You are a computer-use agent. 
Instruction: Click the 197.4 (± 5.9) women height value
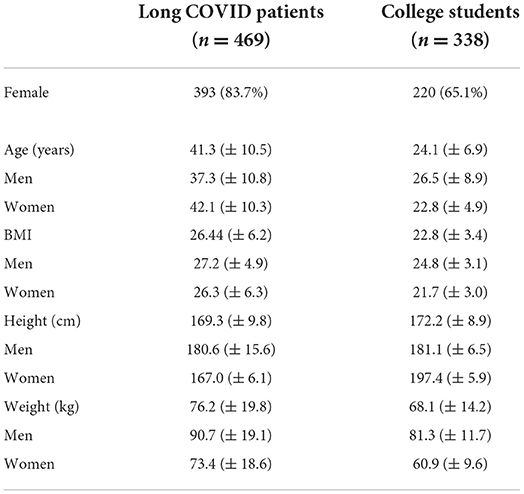(451, 378)
